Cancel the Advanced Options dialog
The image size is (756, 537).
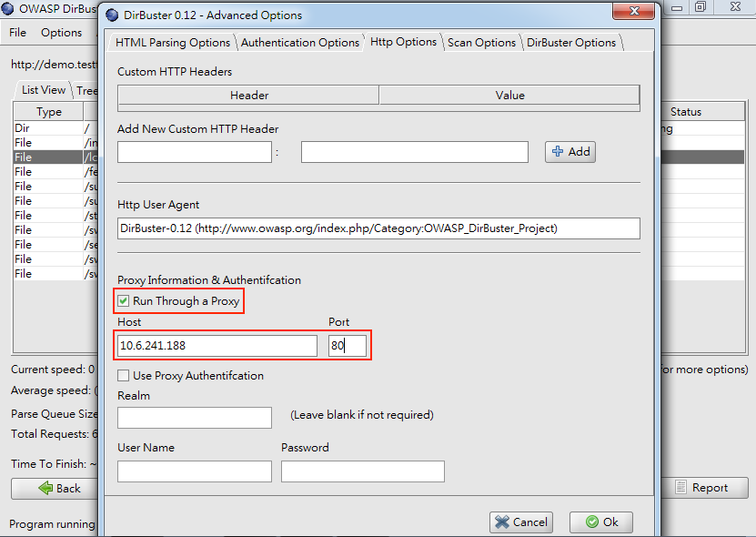(521, 522)
